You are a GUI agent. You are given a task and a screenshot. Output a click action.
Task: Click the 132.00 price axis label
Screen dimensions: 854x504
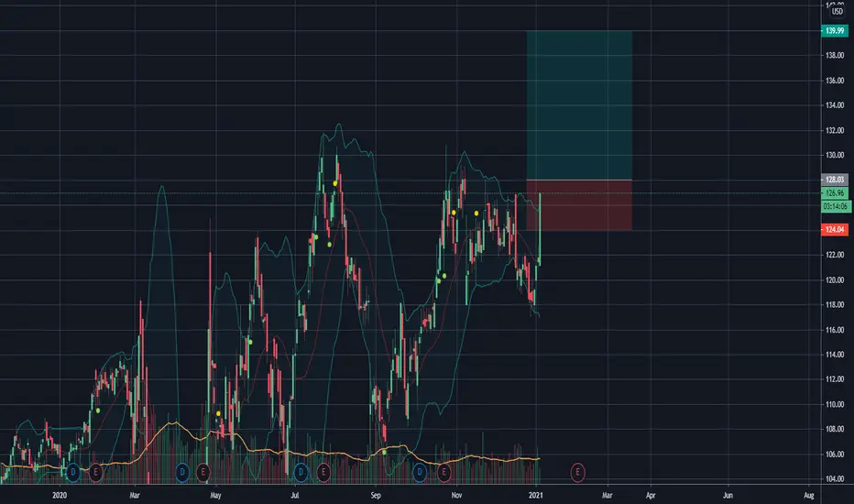[x=835, y=131]
